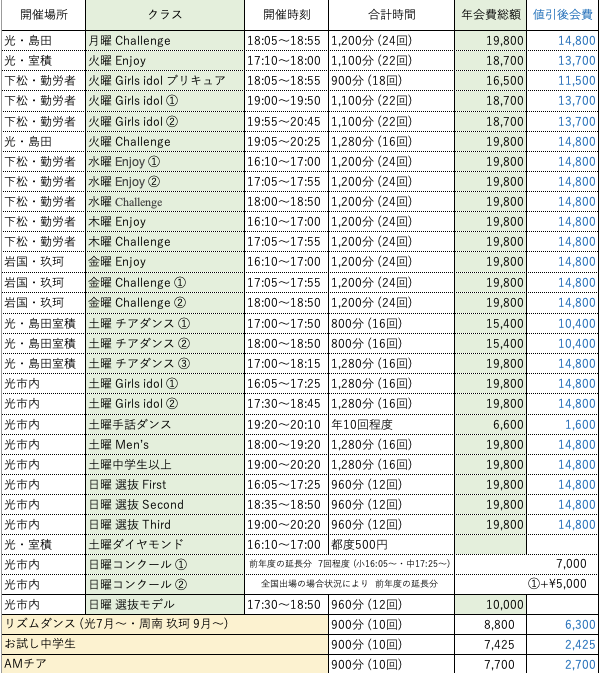Select the 火曜 Enjoy class cell
Viewport: 599px width, 673px height.
(x=165, y=61)
